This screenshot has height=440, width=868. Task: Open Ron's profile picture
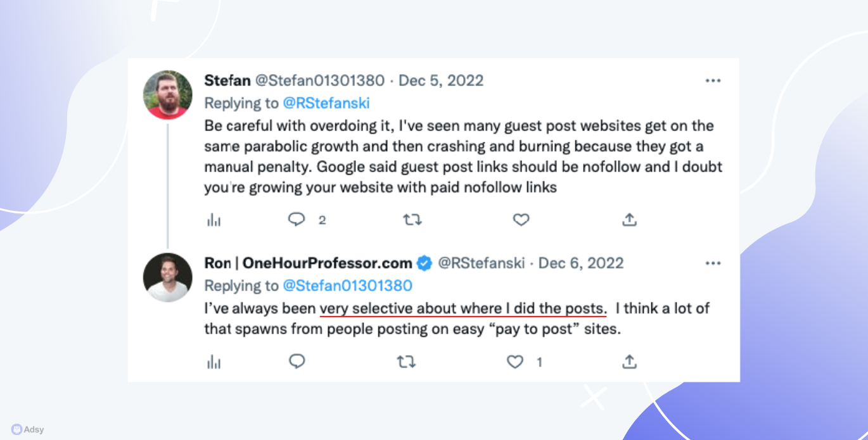(x=167, y=277)
